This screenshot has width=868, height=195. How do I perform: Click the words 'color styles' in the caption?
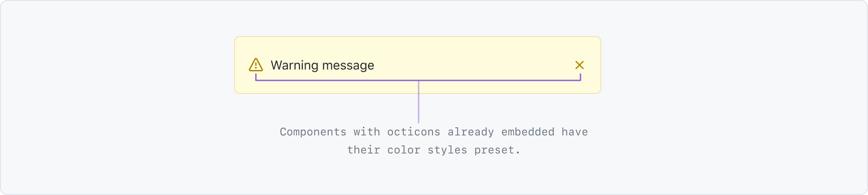coord(427,150)
